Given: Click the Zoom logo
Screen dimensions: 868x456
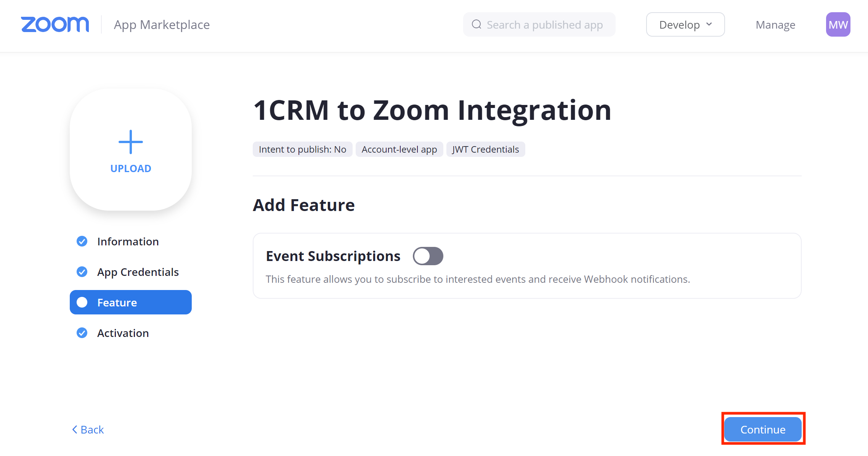Looking at the screenshot, I should (x=55, y=24).
